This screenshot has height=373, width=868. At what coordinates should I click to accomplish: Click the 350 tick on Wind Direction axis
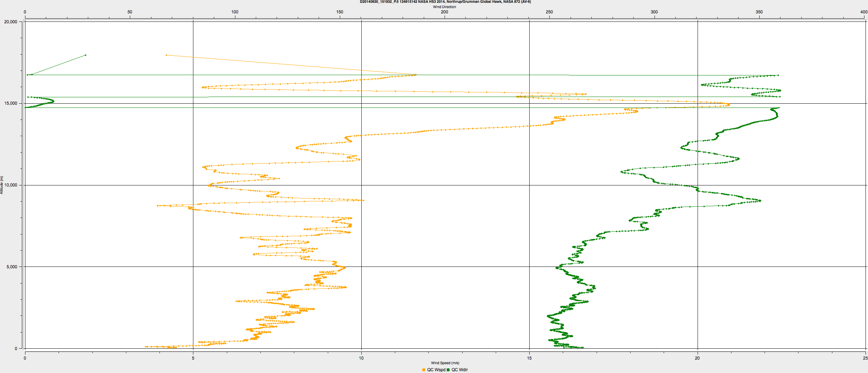pyautogui.click(x=759, y=12)
